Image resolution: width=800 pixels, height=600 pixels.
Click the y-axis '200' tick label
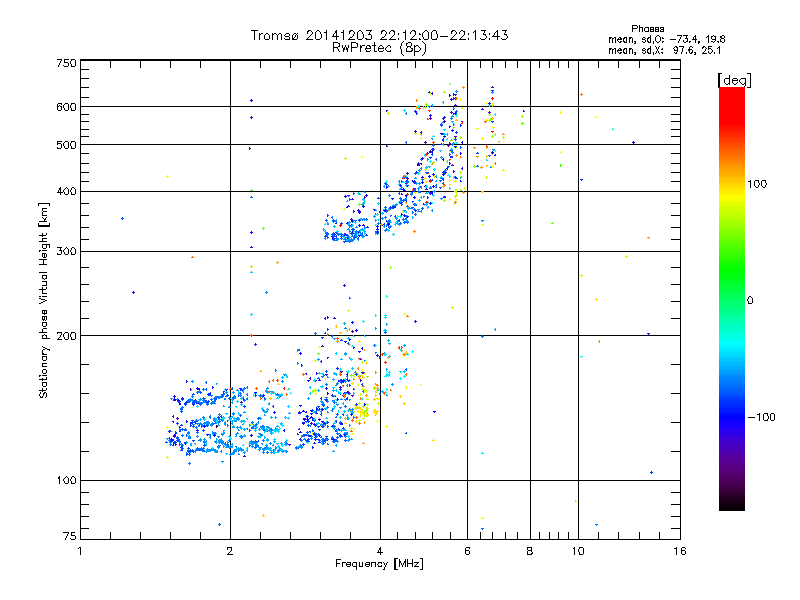(66, 336)
